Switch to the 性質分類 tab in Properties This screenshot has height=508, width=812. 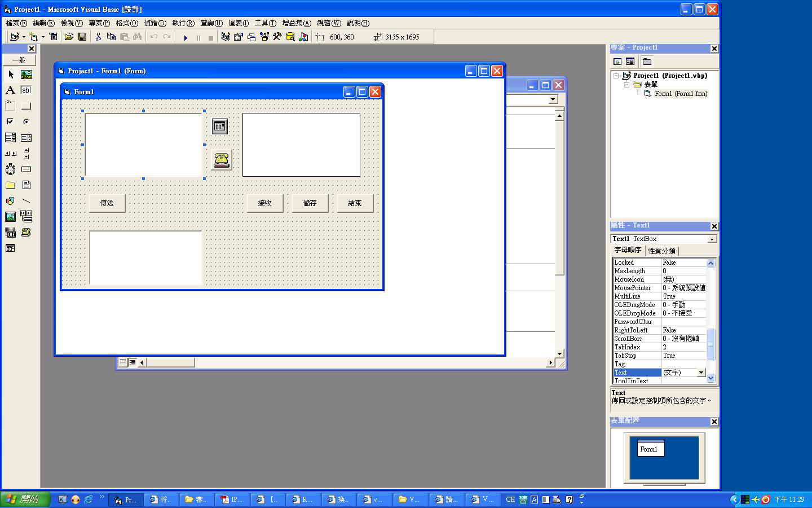coord(661,251)
